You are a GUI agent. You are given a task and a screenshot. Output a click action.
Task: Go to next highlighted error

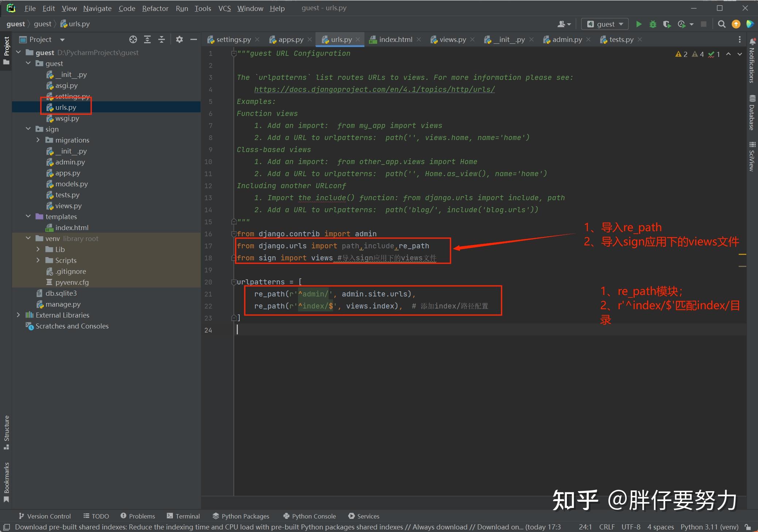pos(740,54)
